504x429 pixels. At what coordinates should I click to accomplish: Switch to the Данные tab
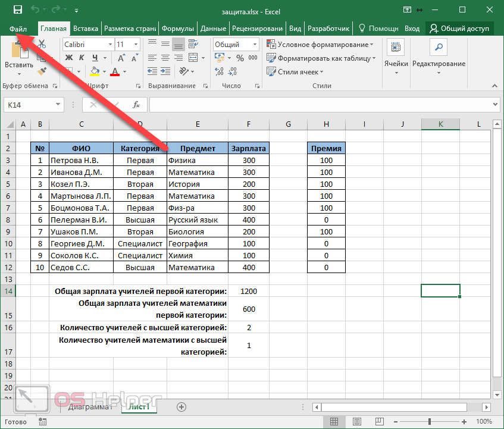click(213, 29)
